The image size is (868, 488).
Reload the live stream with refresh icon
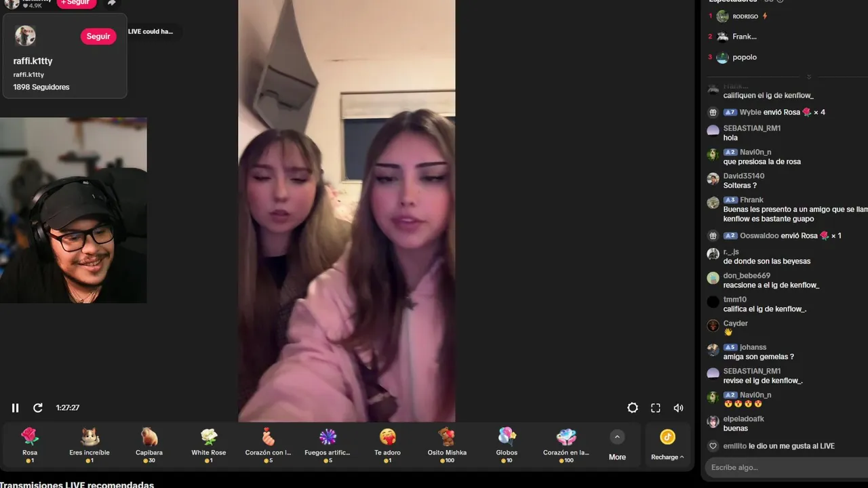point(38,408)
